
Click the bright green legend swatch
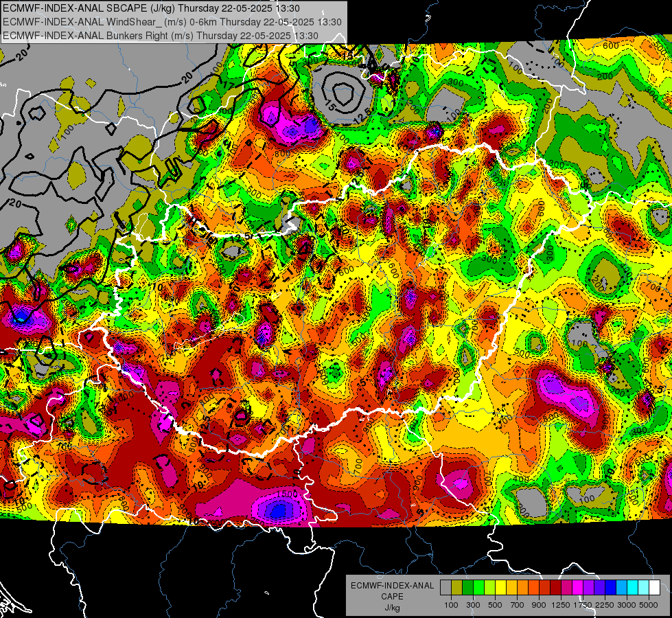(478, 588)
